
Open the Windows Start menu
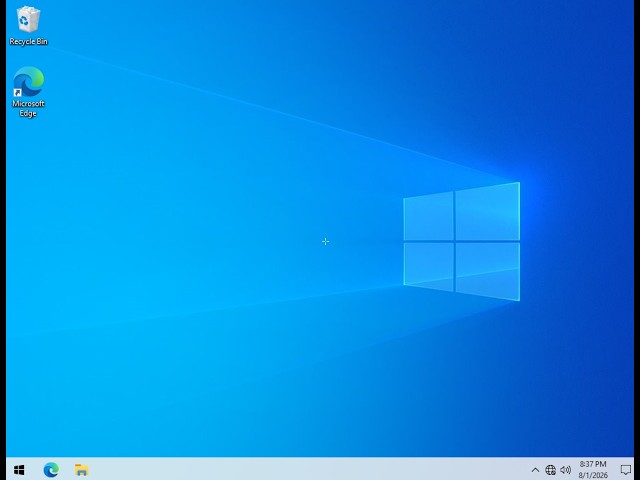[19, 470]
